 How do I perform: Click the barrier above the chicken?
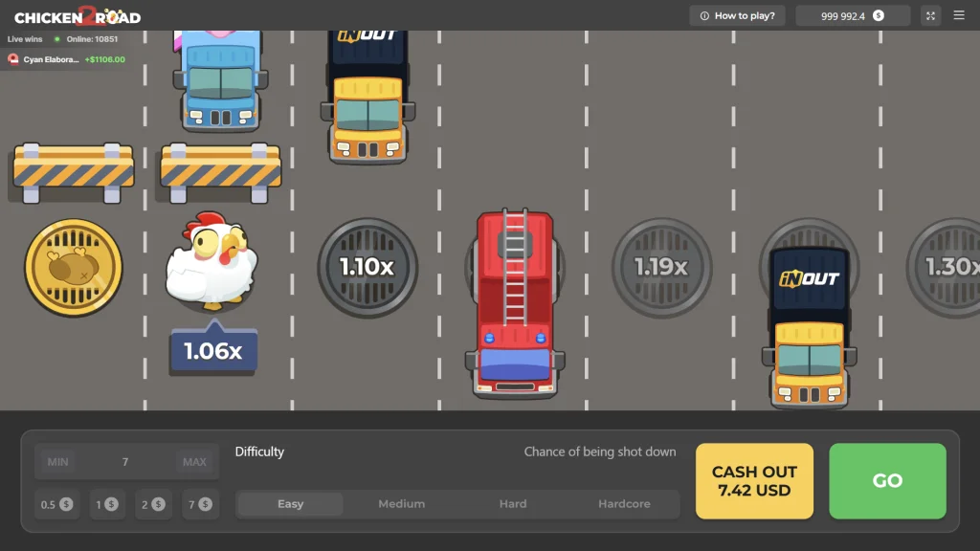[x=221, y=172]
